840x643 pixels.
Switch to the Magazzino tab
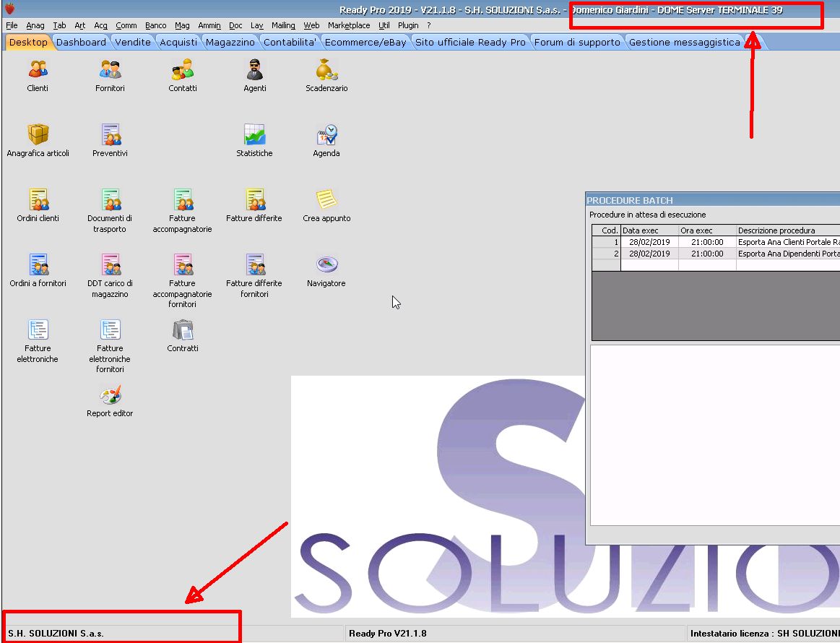(x=230, y=43)
